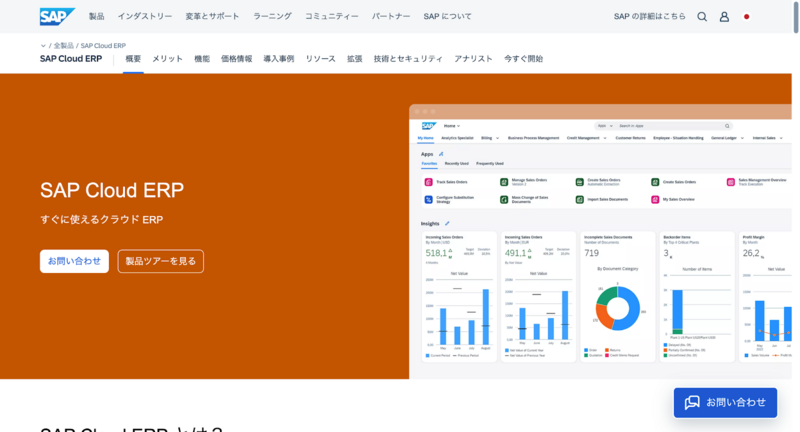Open the search magnifier icon
The width and height of the screenshot is (800, 432).
point(702,16)
